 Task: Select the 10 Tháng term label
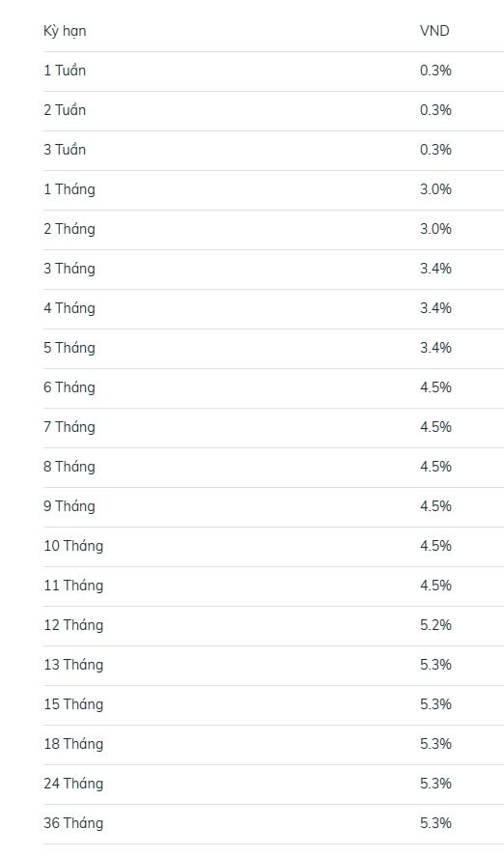click(x=73, y=546)
